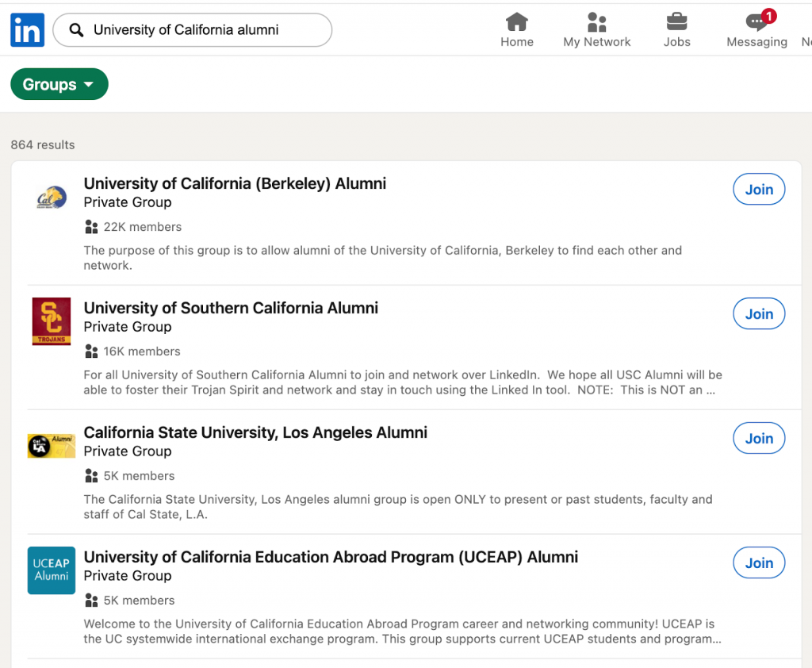Click the search magnifying glass icon
The width and height of the screenshot is (812, 668).
tap(76, 29)
